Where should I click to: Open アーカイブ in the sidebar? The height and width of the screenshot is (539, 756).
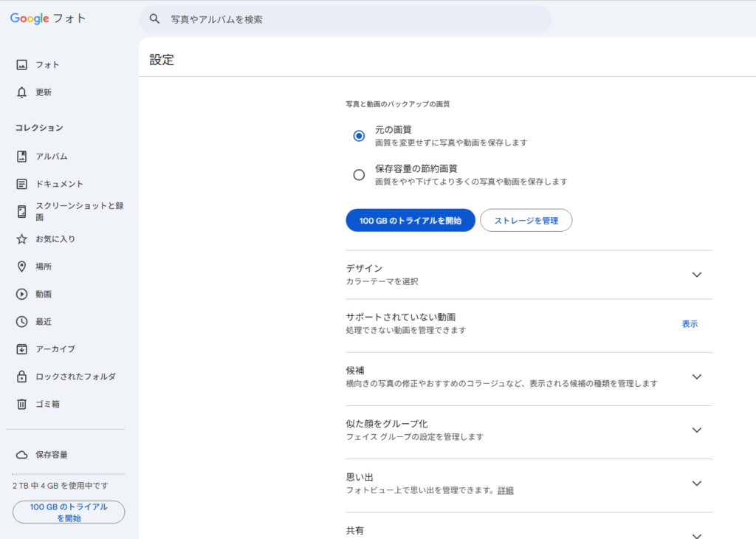point(55,349)
